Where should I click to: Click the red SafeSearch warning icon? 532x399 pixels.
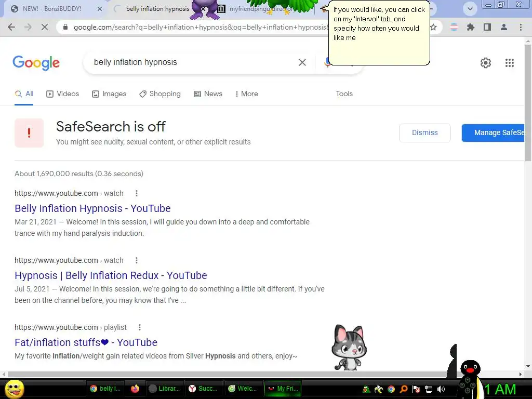[x=29, y=133]
